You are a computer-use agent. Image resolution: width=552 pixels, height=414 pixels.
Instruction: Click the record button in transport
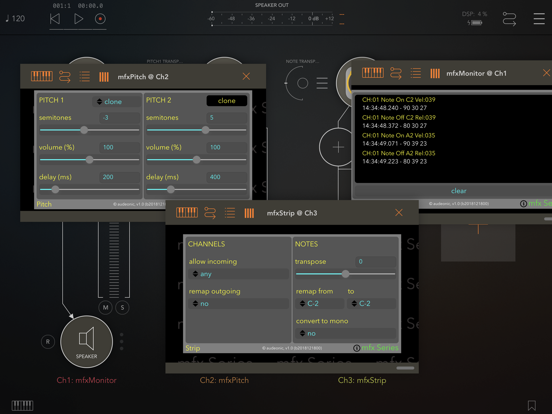[x=100, y=19]
